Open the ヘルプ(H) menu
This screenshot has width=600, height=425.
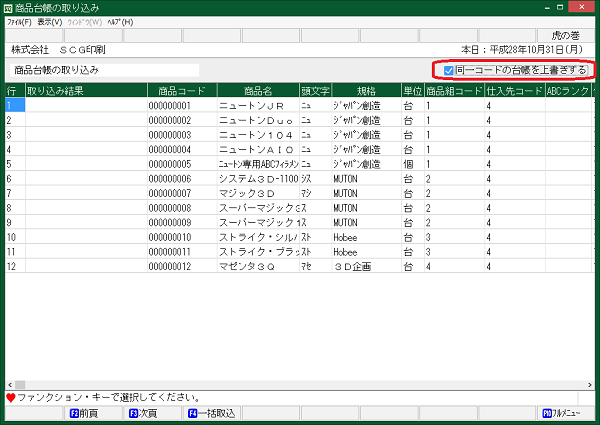(x=120, y=22)
